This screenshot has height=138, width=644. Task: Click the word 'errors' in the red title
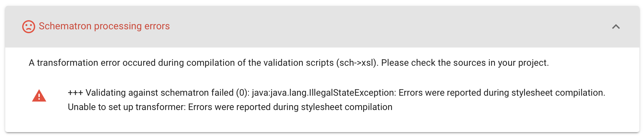click(157, 26)
